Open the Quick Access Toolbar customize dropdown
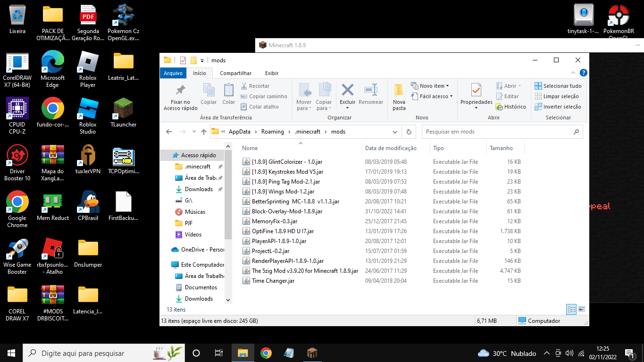 click(202, 60)
